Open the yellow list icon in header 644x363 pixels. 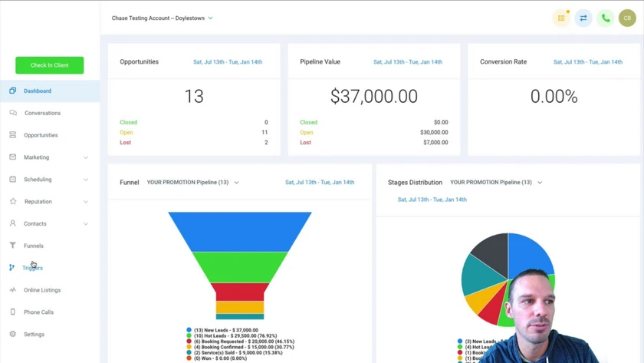[561, 18]
